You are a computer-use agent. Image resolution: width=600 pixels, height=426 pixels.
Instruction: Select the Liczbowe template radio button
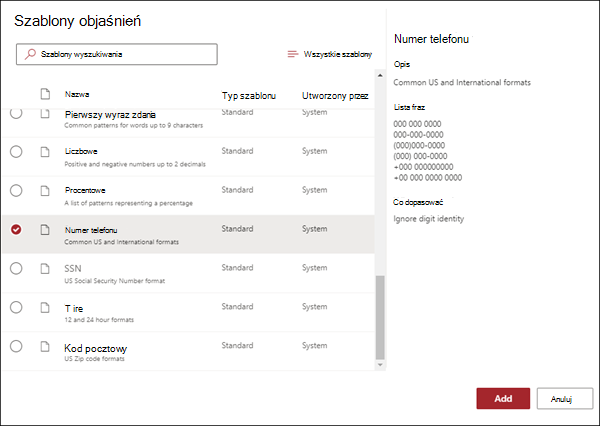16,152
